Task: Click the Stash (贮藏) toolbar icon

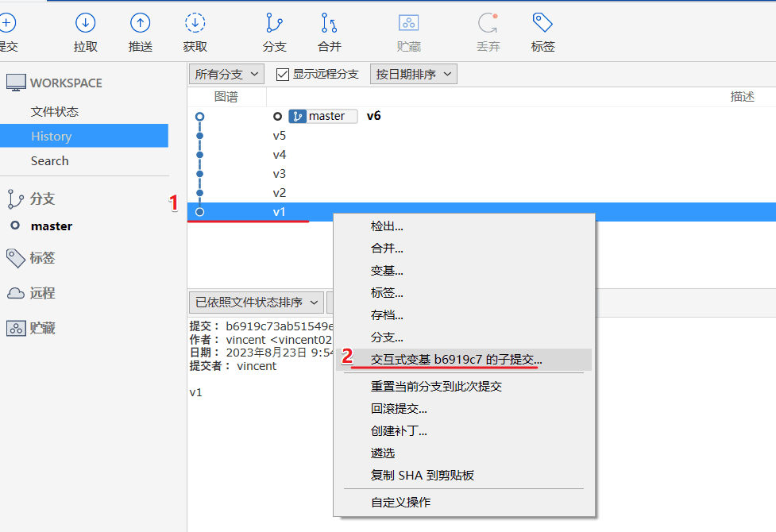Action: pyautogui.click(x=408, y=24)
